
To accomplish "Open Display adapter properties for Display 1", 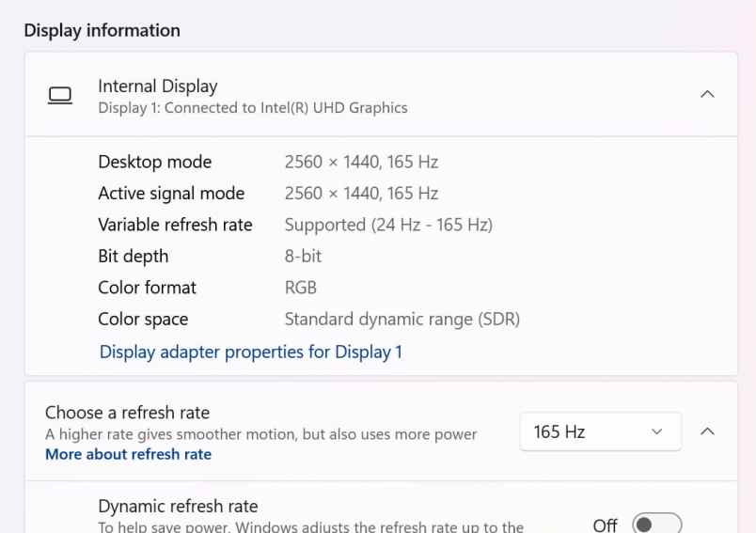I will [250, 353].
